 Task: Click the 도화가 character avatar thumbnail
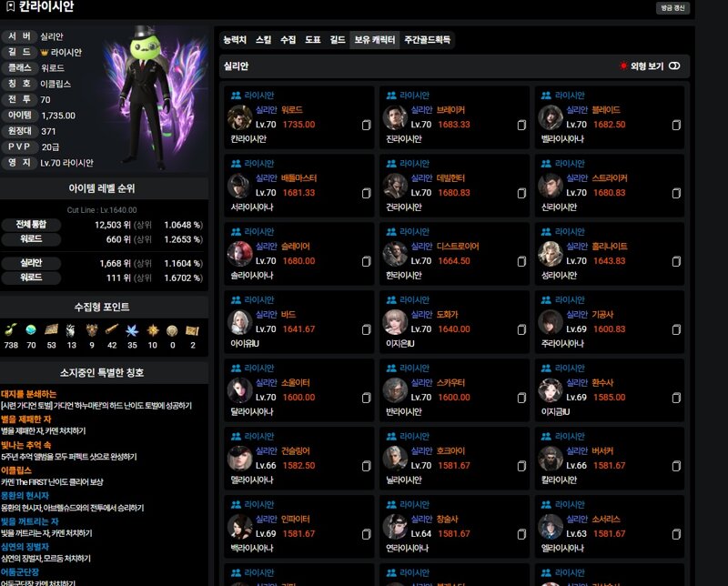(x=395, y=322)
